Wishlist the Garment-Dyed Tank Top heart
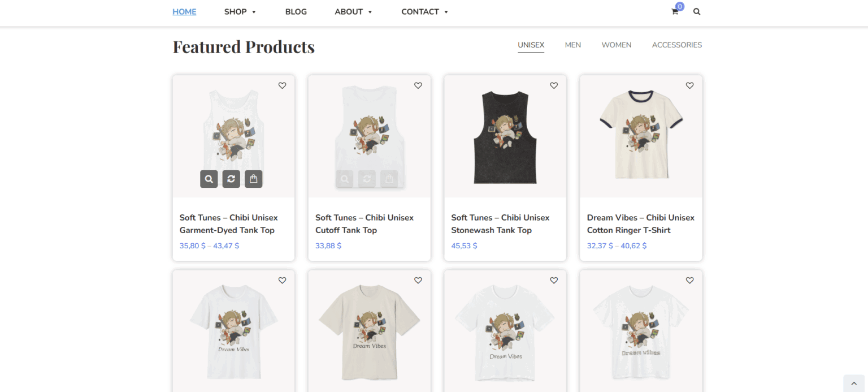This screenshot has width=868, height=392. tap(282, 85)
